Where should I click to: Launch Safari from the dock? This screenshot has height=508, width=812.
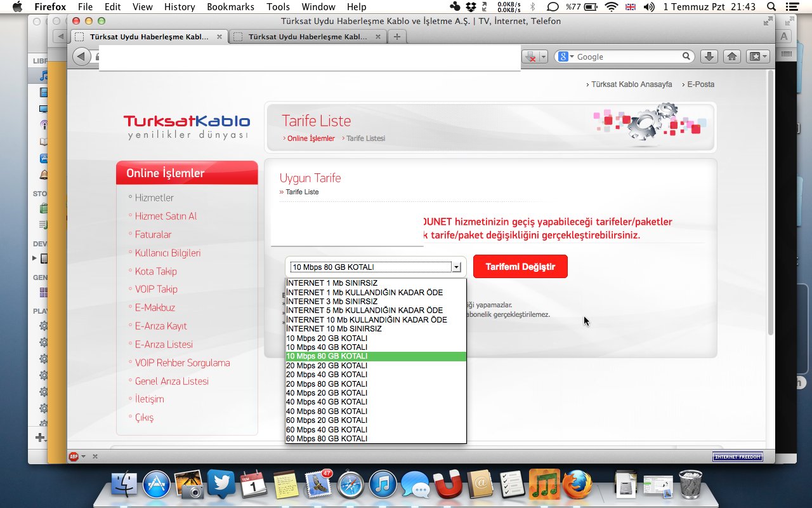tap(351, 485)
